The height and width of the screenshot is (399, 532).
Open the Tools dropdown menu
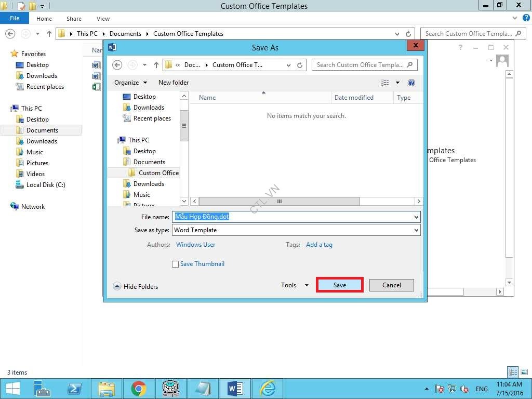(x=294, y=285)
